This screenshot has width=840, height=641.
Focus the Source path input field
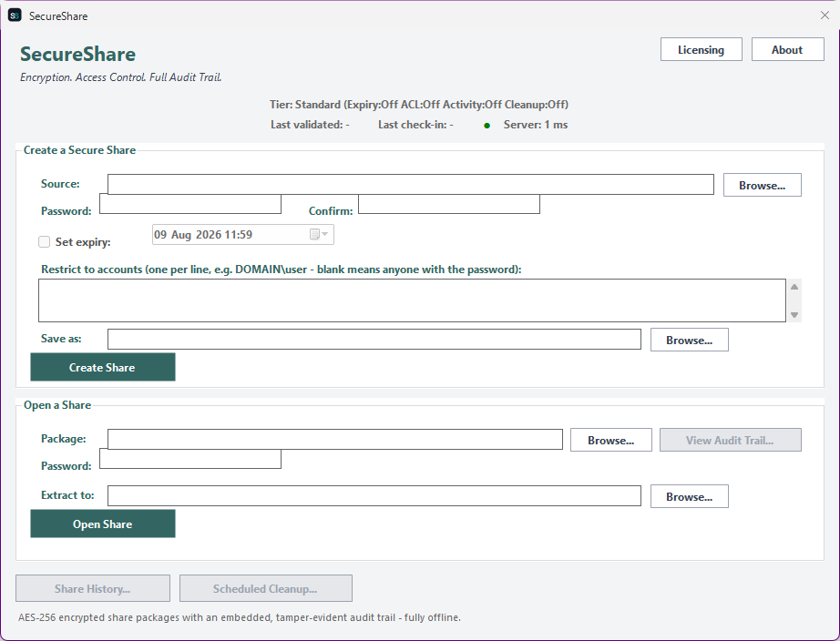411,184
